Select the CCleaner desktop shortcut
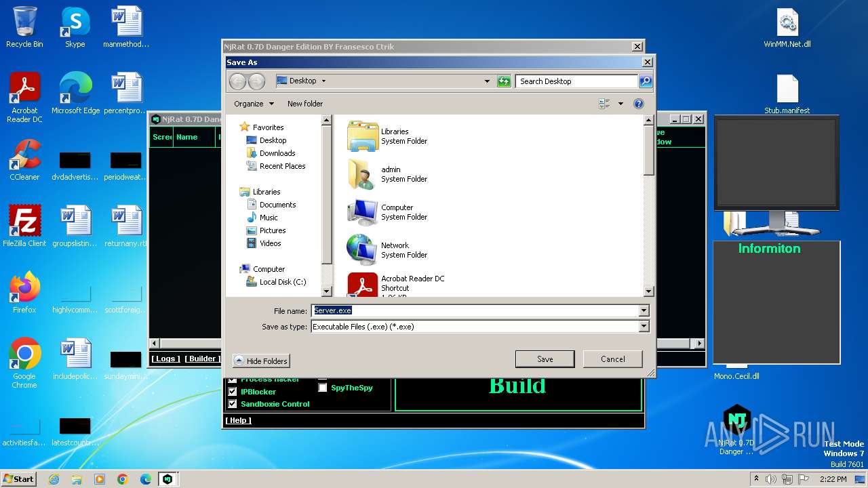This screenshot has width=868, height=488. click(x=24, y=159)
